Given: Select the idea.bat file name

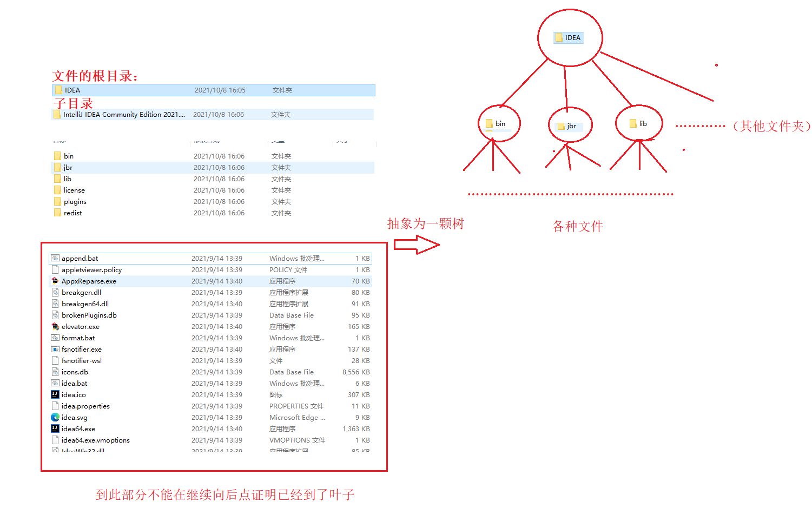Looking at the screenshot, I should 74,384.
